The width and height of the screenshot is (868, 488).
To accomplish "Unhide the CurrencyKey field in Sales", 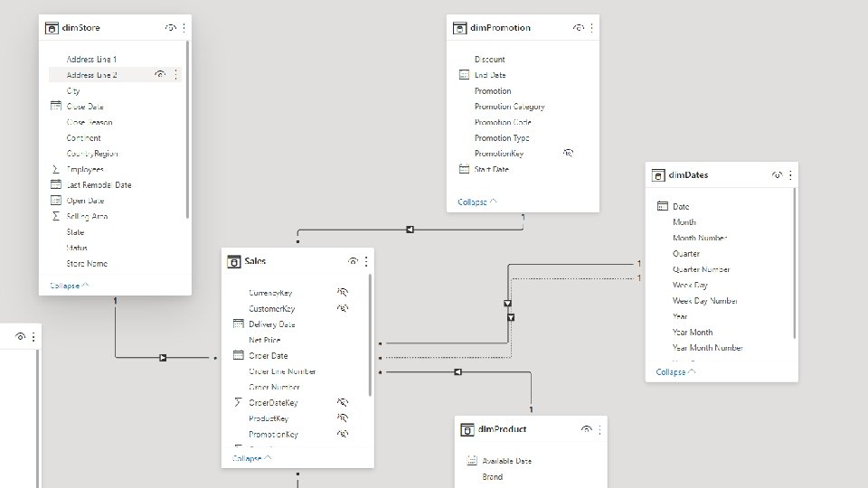I will [343, 293].
